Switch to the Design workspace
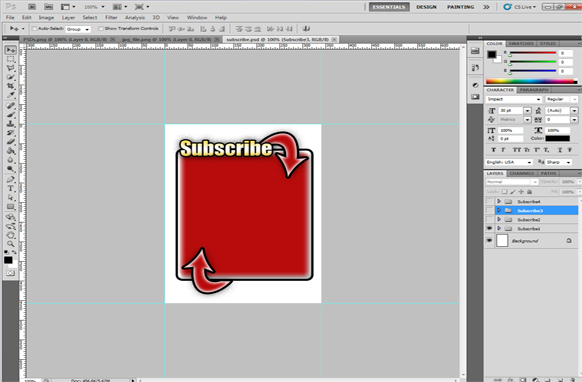Image resolution: width=582 pixels, height=382 pixels. pyautogui.click(x=426, y=7)
